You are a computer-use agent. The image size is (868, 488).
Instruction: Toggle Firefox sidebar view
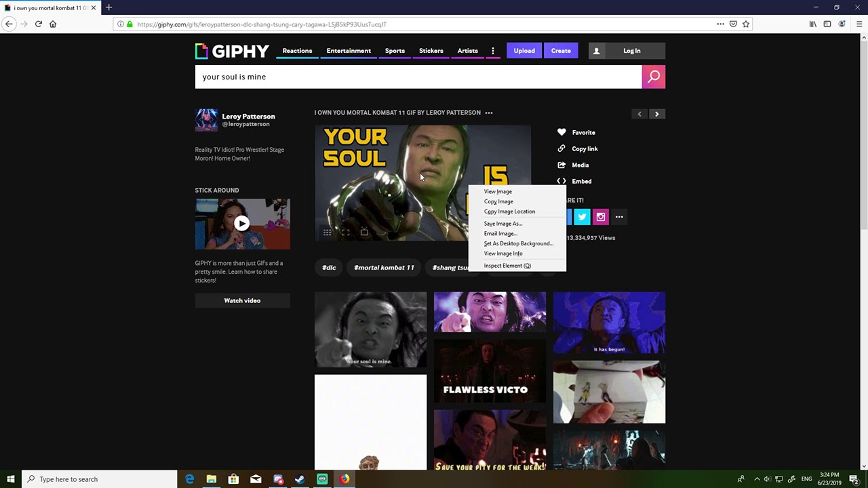tap(827, 24)
